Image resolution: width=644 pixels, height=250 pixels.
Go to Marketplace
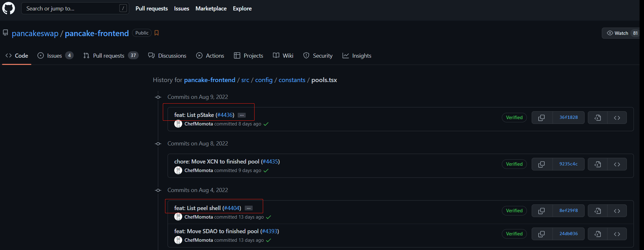tap(211, 9)
